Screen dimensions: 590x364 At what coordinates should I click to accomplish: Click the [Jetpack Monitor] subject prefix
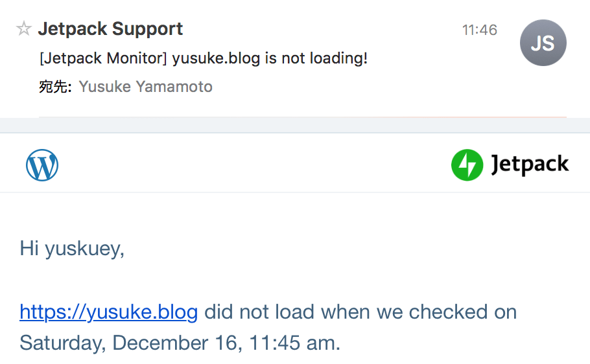tap(103, 58)
